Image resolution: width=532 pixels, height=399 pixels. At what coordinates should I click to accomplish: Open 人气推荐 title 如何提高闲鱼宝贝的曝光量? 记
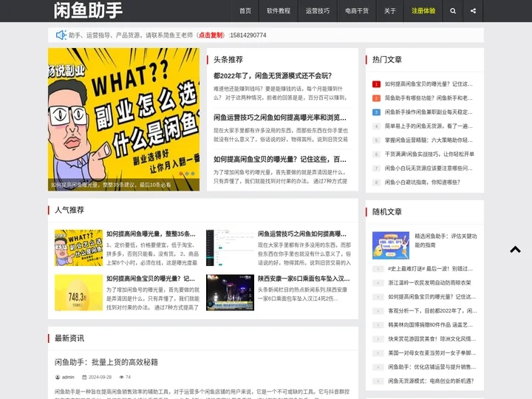(151, 279)
